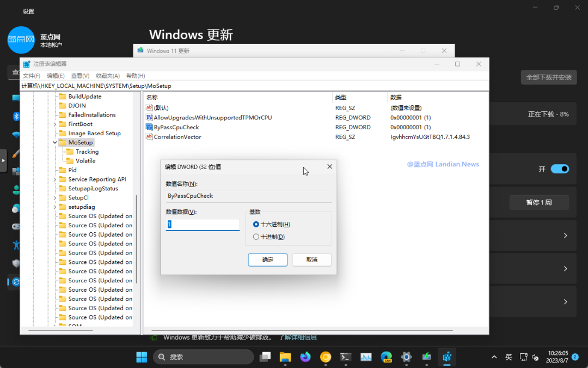Open the Settings gear taskbar icon

pos(407,357)
